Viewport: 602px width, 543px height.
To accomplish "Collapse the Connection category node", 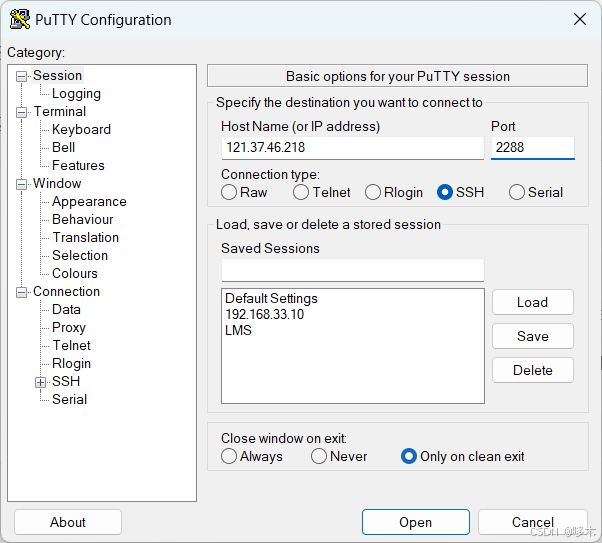I will pyautogui.click(x=22, y=292).
